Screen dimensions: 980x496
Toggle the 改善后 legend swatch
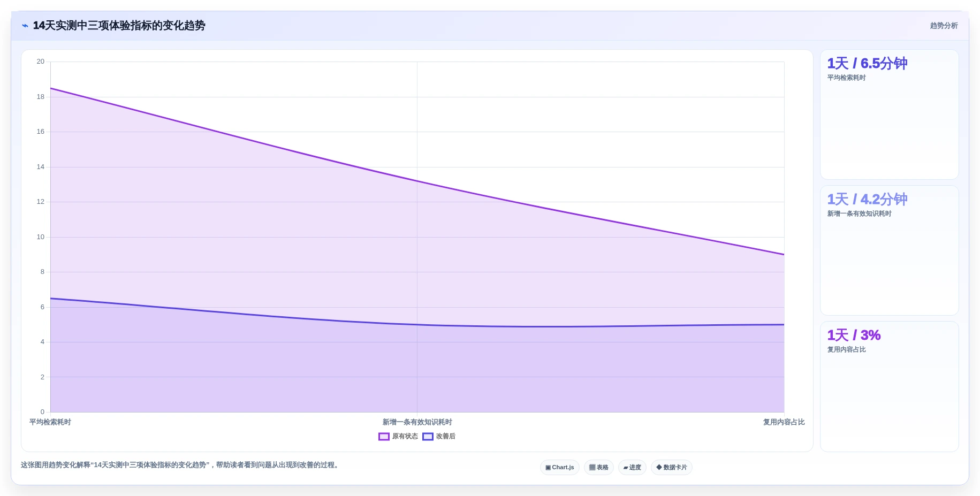(x=428, y=437)
